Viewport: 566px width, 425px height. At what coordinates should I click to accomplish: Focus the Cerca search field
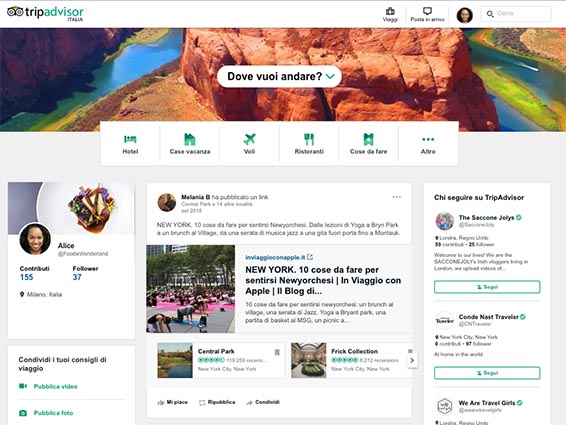516,14
